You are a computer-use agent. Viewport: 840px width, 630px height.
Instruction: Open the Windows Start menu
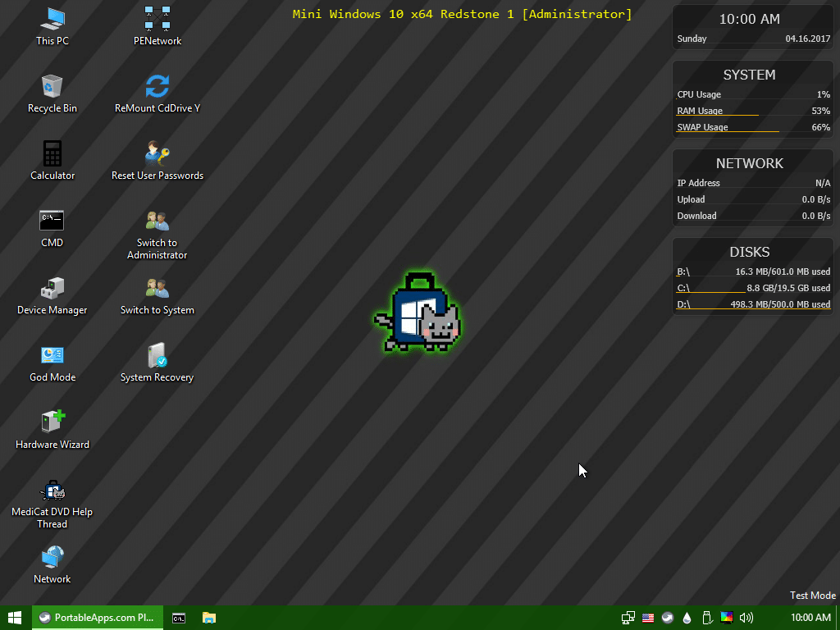(15, 618)
